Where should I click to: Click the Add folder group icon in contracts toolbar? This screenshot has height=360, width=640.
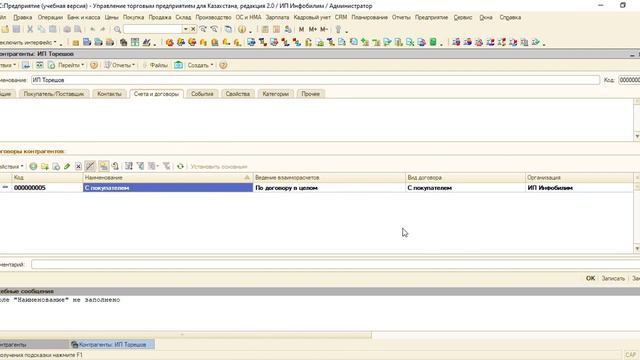click(x=44, y=166)
